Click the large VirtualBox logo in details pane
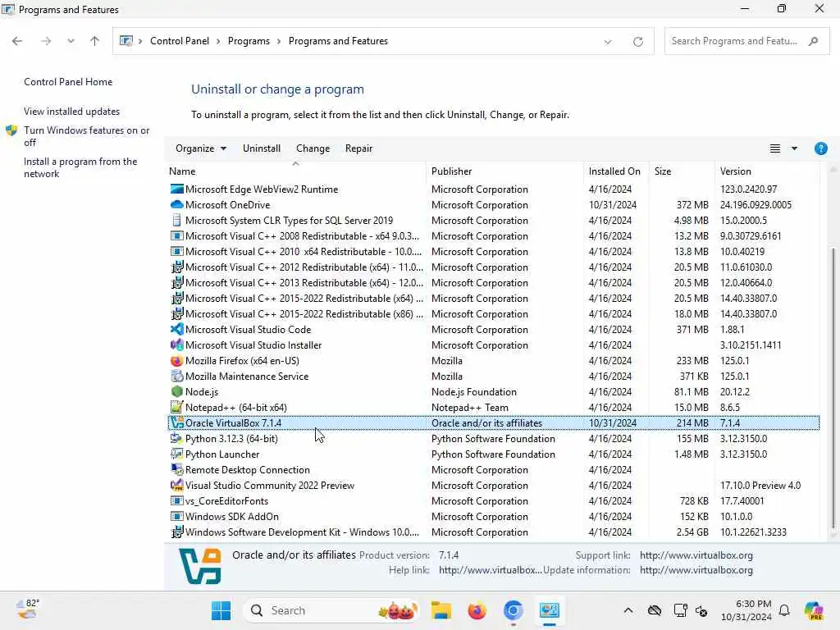The height and width of the screenshot is (630, 840). tap(200, 566)
